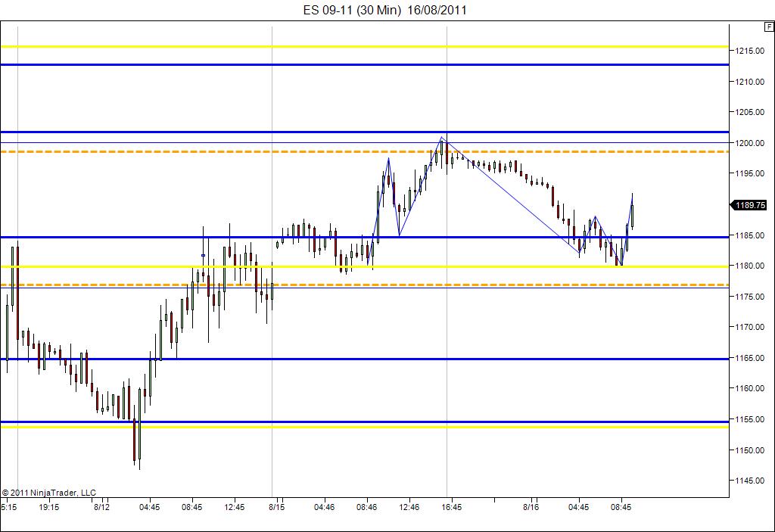Viewport: 775px width, 532px height.
Task: Click the 1155.00 price axis label
Action: click(x=749, y=419)
